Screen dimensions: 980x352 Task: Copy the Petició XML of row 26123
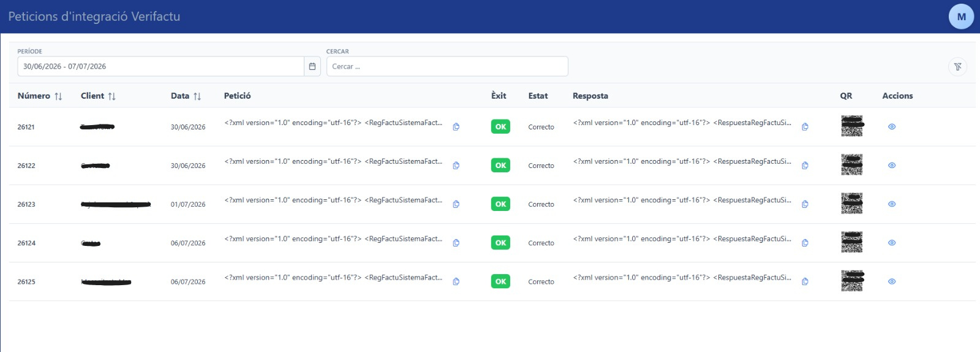click(x=456, y=204)
